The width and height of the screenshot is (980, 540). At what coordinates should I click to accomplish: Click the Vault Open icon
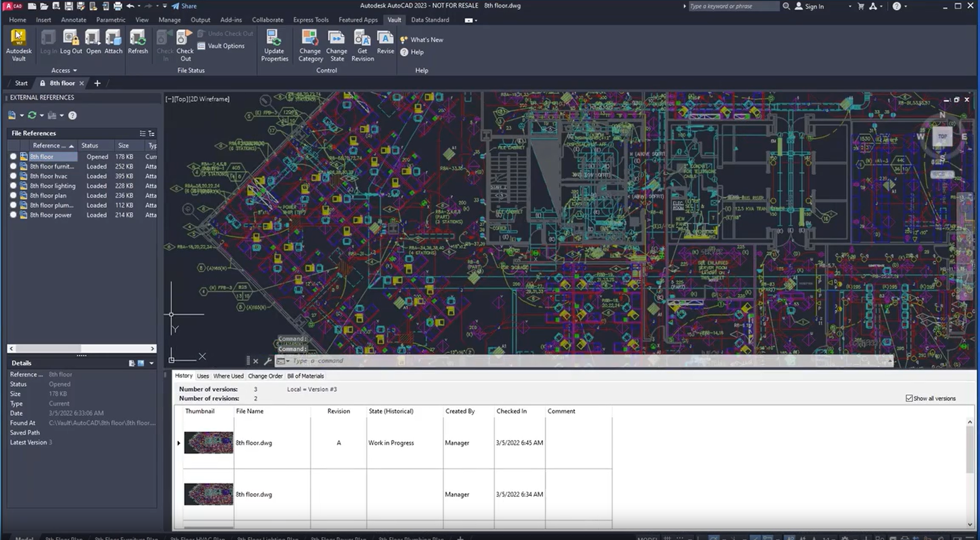[x=93, y=42]
